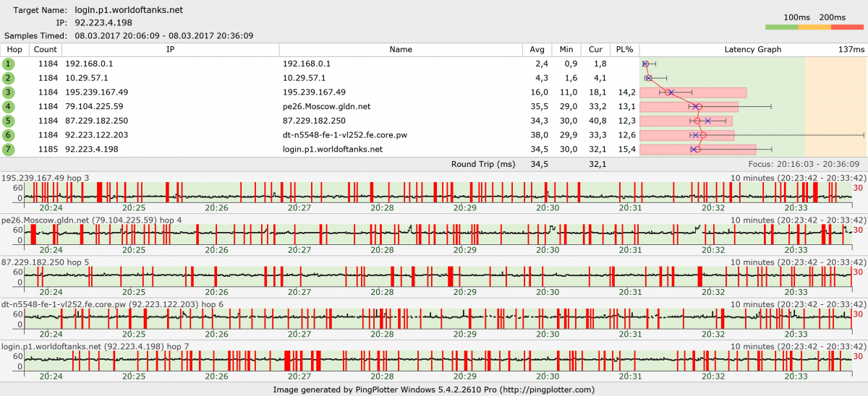Click the hop 6 packet loss bar in latency graph
The image size is (868, 396).
[687, 135]
